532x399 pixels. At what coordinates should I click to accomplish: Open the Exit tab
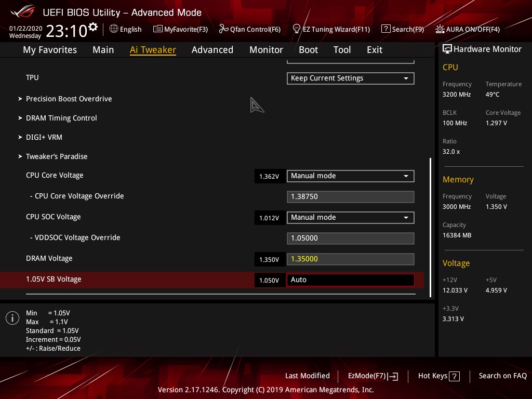coord(375,50)
